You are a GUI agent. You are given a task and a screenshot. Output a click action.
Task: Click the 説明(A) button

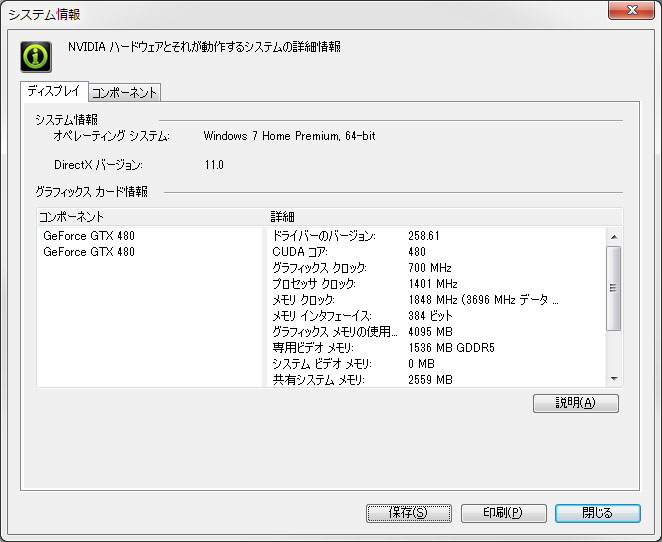coord(576,403)
